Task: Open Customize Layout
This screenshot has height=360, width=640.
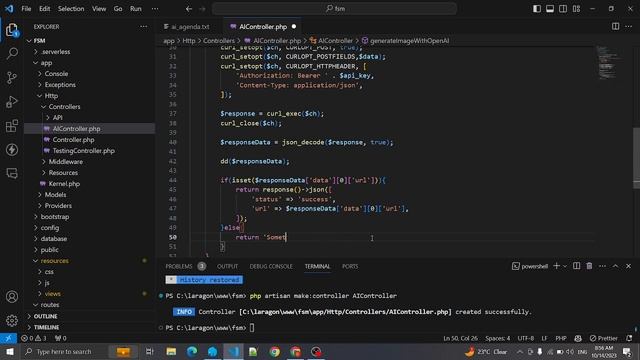Action: pyautogui.click(x=576, y=9)
